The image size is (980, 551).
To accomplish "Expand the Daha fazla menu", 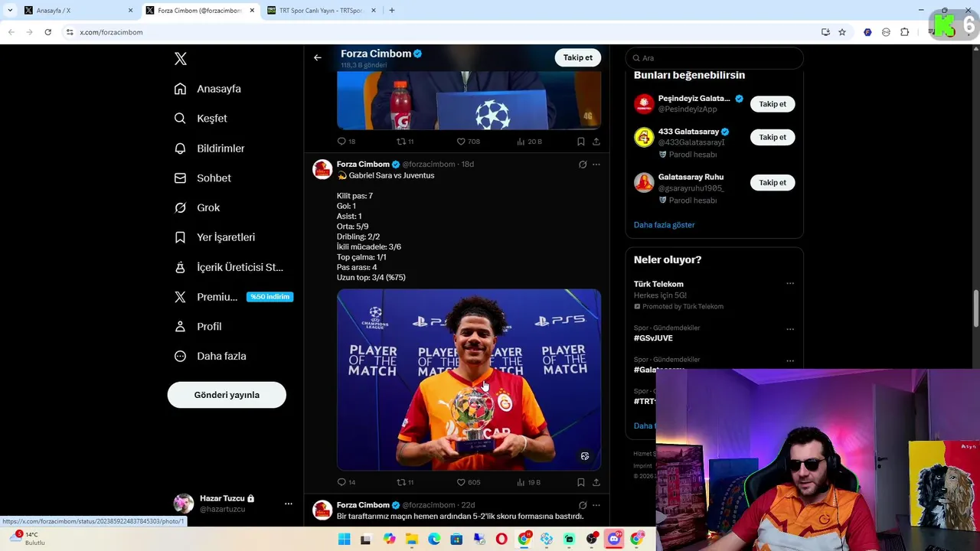I will click(210, 357).
